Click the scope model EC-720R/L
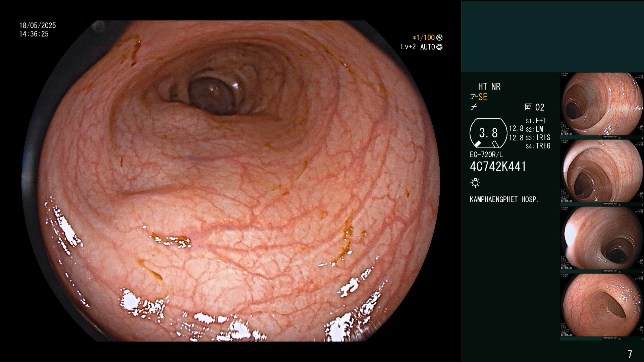Screen dimensions: 644x362 (x=486, y=155)
